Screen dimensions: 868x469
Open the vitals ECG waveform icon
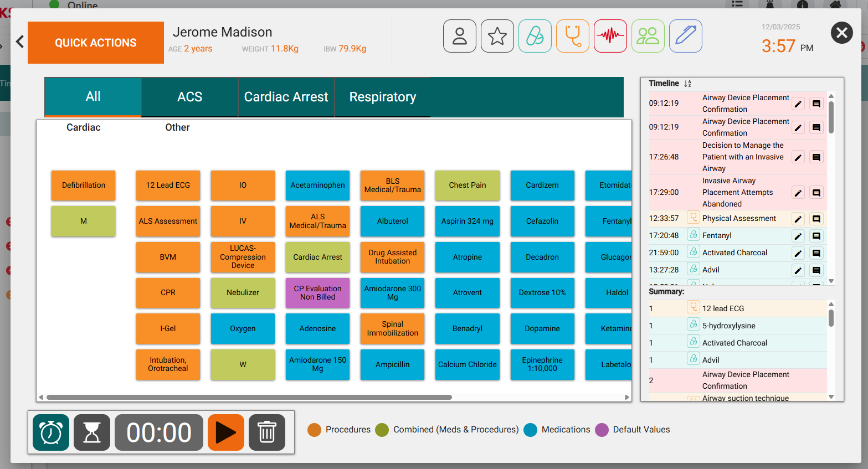pos(610,35)
